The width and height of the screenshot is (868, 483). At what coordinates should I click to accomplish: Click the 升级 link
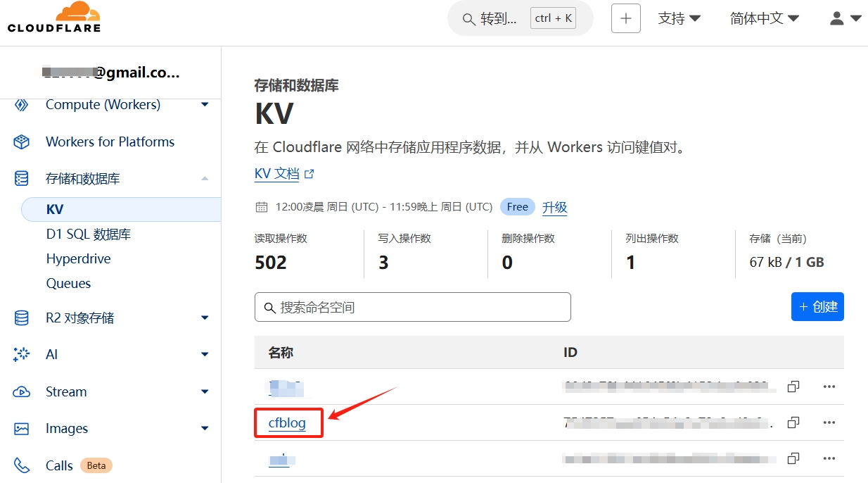[554, 206]
